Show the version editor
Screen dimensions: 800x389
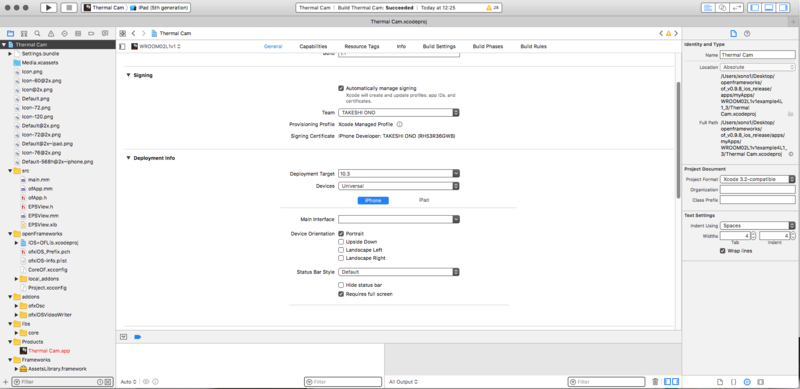pos(737,8)
